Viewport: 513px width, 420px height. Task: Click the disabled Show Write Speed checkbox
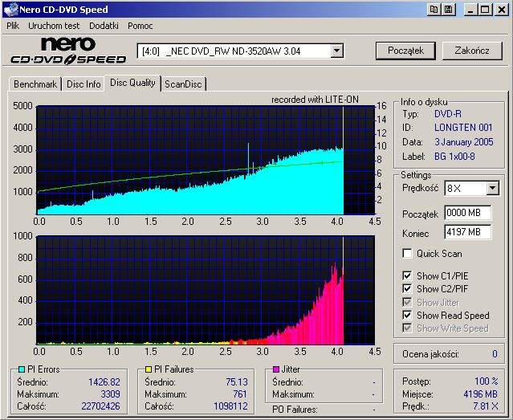coord(407,328)
